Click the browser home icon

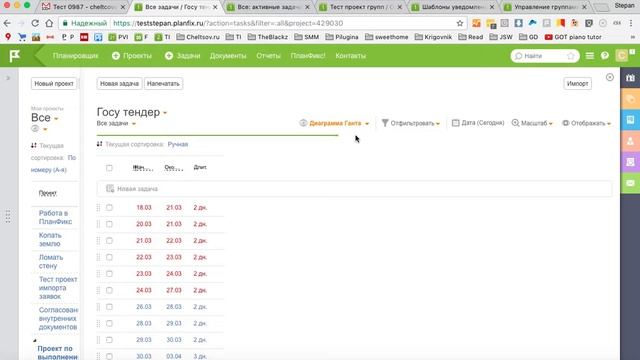coord(49,23)
